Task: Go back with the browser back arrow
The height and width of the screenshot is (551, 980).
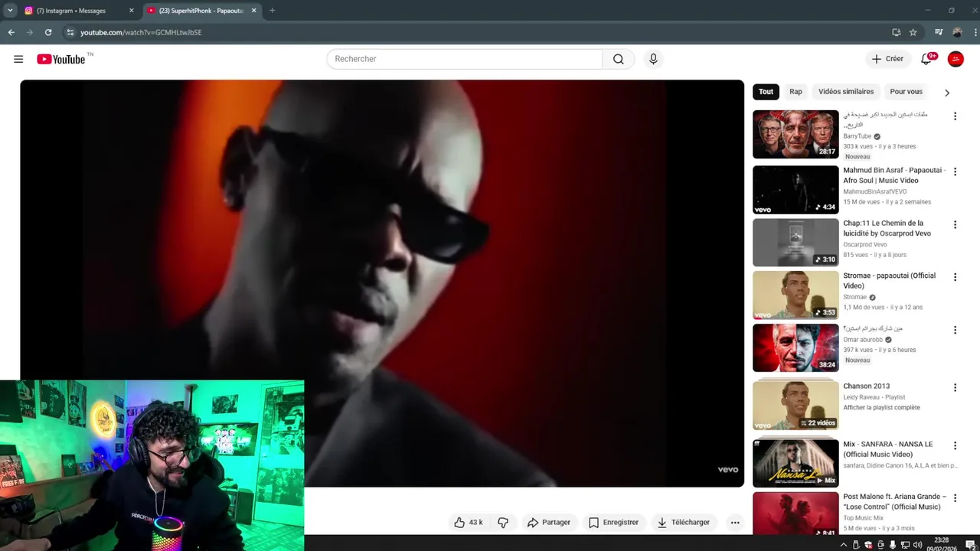Action: 11,32
